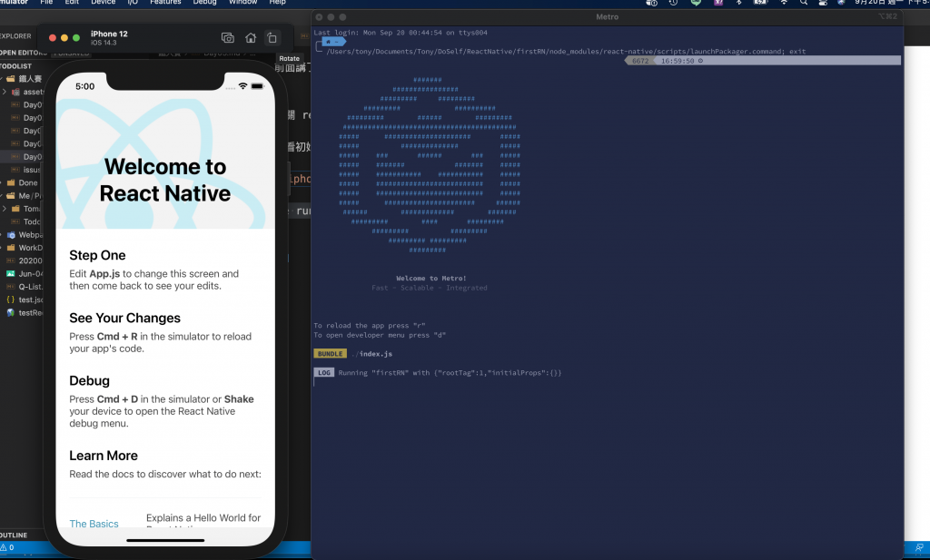Rotate the iPhone 12 simulator
This screenshot has height=560, width=930.
point(272,38)
